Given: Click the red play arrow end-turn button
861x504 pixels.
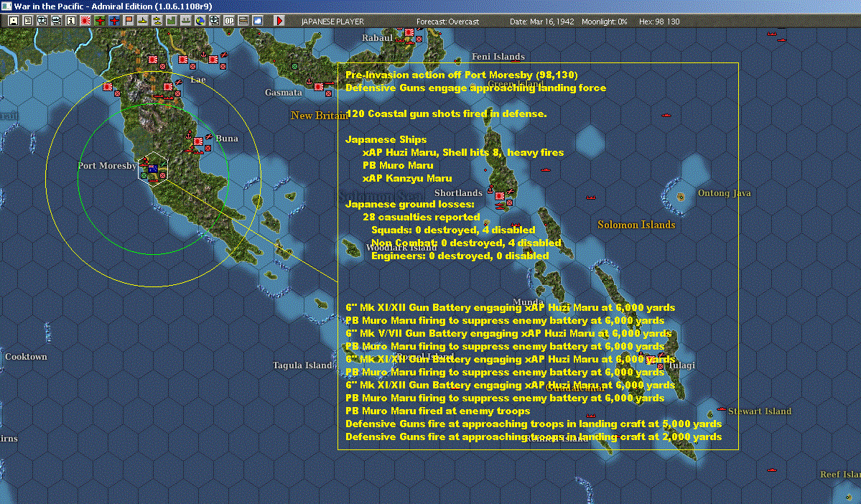Looking at the screenshot, I should pyautogui.click(x=279, y=21).
